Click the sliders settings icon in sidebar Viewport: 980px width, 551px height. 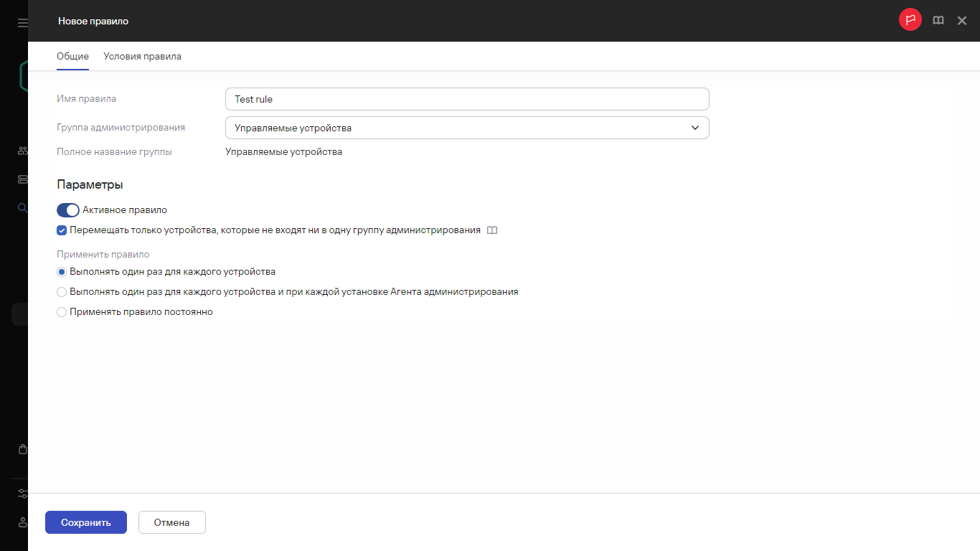coord(22,494)
